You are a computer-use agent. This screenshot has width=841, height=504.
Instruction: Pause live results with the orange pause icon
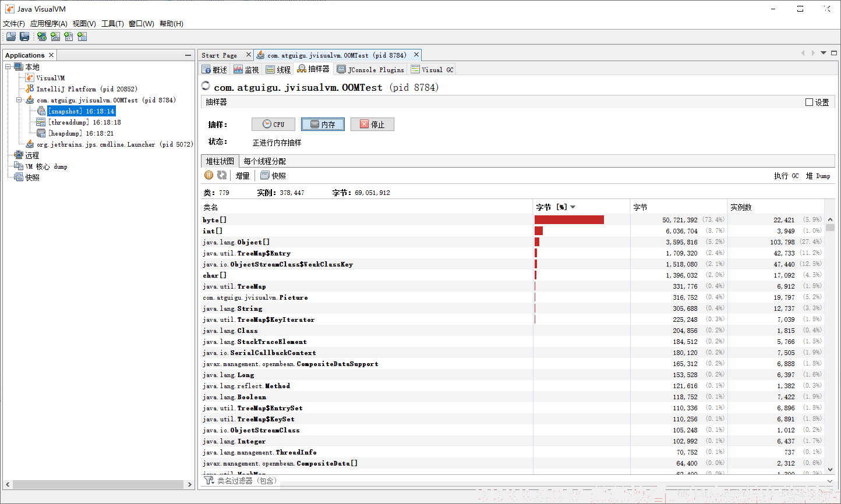point(209,175)
